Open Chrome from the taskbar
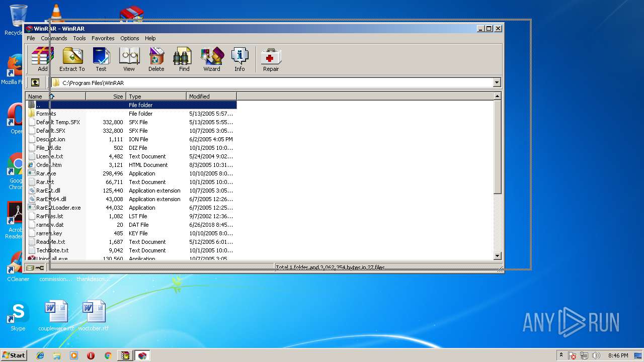 (x=108, y=355)
